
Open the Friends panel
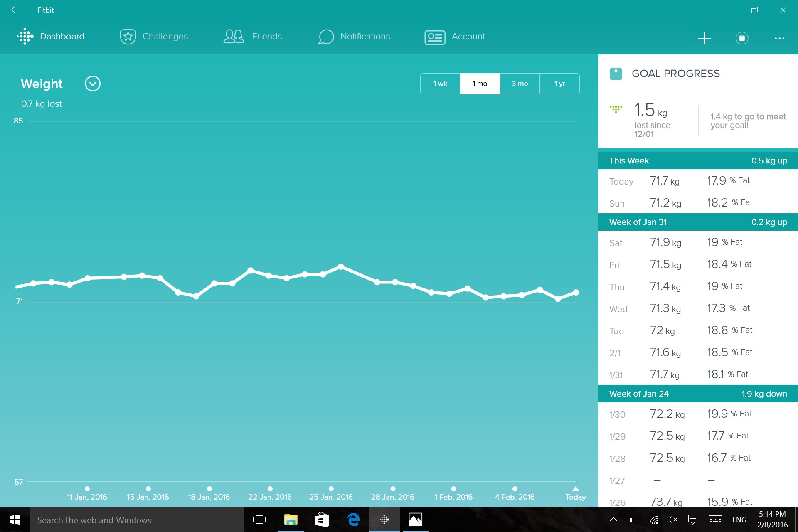point(252,37)
